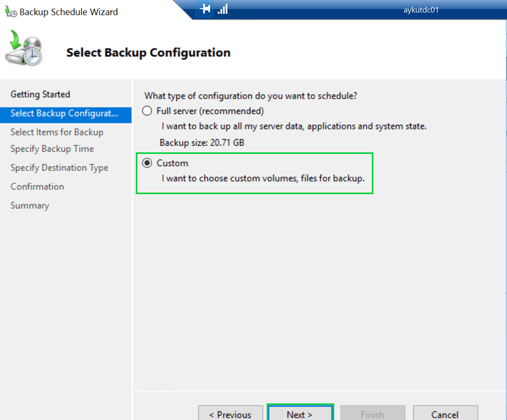Viewport: 507px width, 420px height.
Task: Open the Specify Destination Type step
Action: point(59,168)
